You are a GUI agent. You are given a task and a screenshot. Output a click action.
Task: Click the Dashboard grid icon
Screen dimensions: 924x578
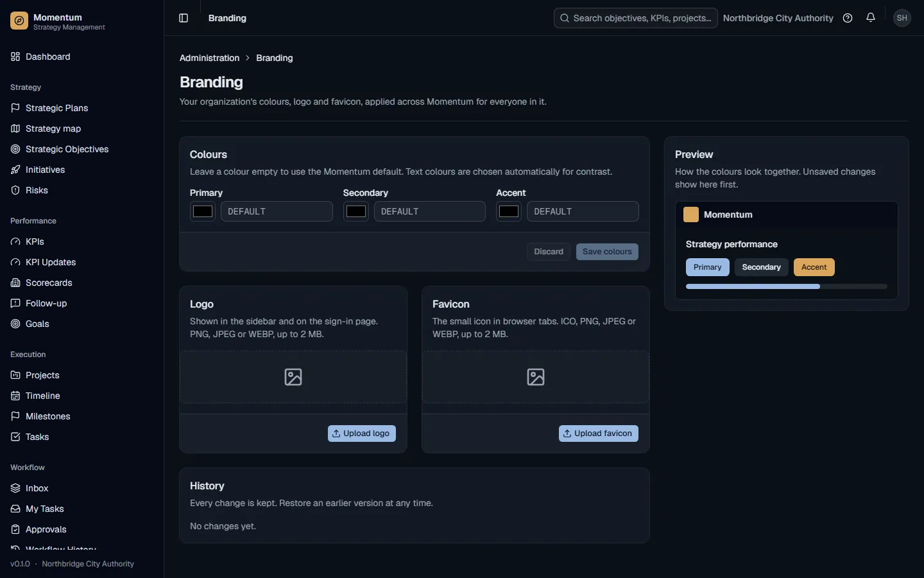tap(15, 57)
